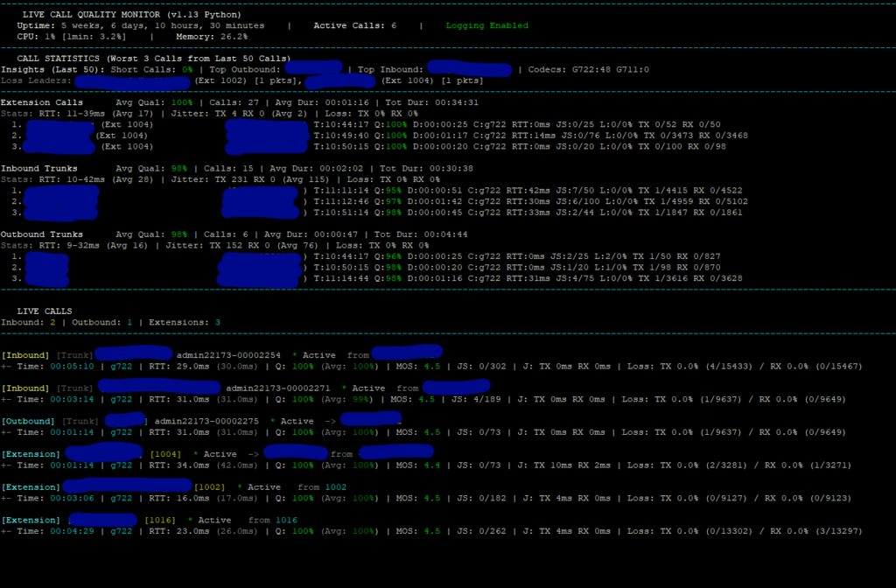Click the Extension Calls section heading
The height and width of the screenshot is (588, 896).
(x=42, y=102)
